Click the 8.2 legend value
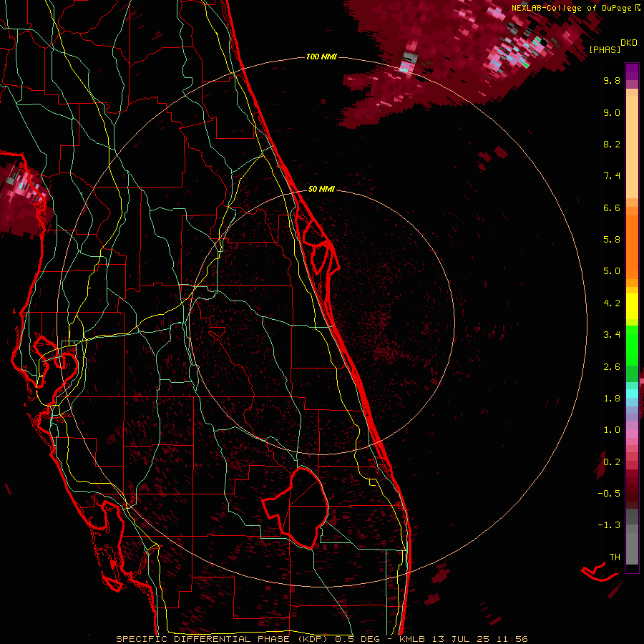This screenshot has height=644, width=644. (612, 144)
